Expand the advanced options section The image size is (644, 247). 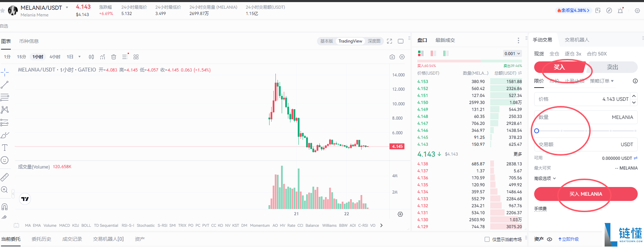tap(545, 178)
